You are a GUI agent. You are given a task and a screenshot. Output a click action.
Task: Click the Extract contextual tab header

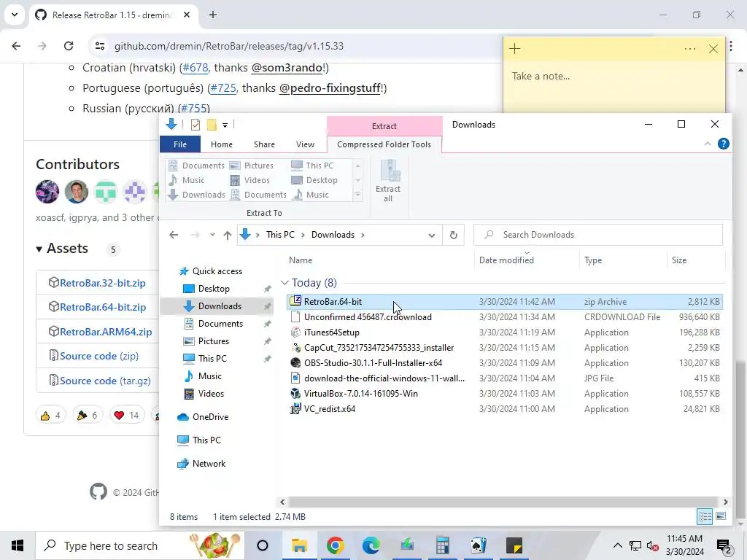(x=384, y=126)
